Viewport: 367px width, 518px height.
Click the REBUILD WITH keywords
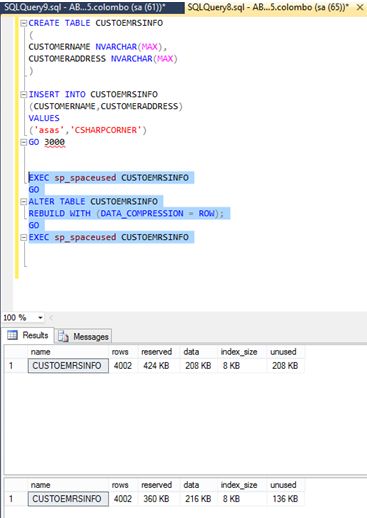point(59,214)
